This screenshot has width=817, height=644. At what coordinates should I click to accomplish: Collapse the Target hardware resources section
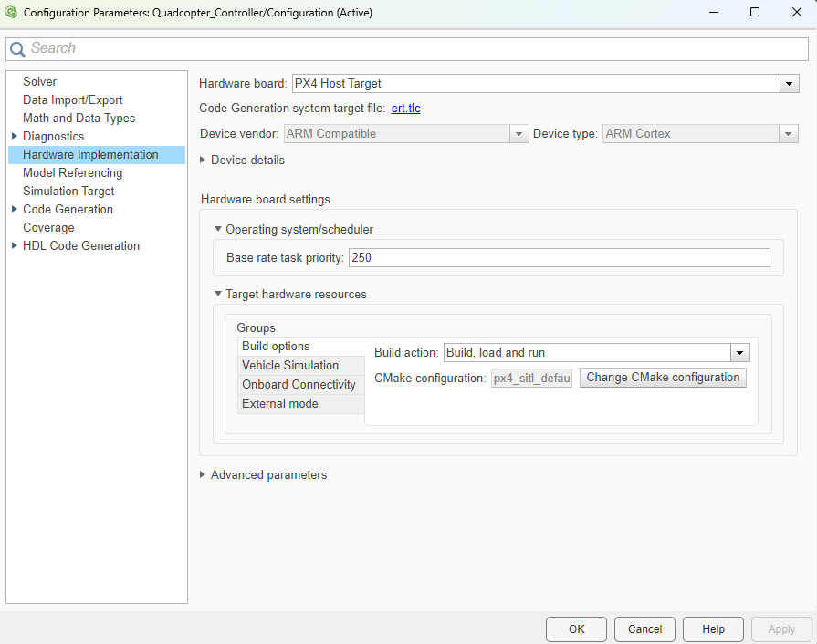coord(217,294)
